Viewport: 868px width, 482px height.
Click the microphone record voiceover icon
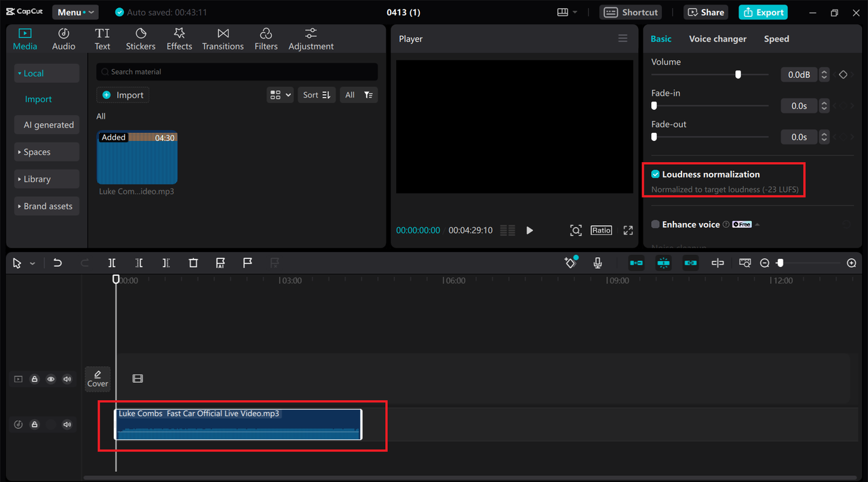point(597,263)
